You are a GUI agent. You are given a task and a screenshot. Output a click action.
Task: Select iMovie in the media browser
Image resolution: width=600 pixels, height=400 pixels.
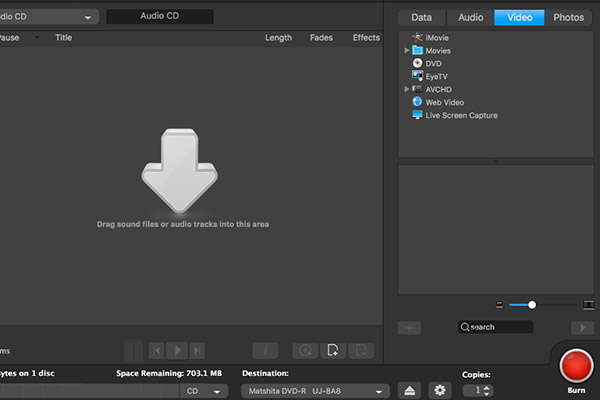click(x=437, y=37)
